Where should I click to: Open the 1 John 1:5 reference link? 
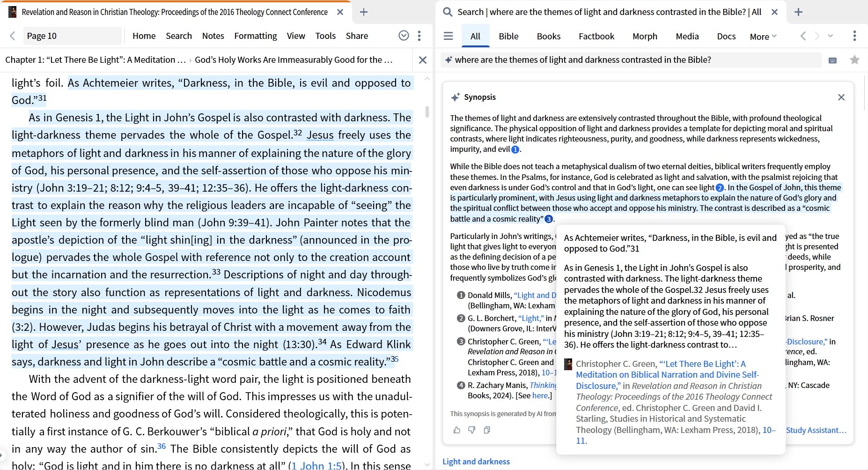(316, 465)
